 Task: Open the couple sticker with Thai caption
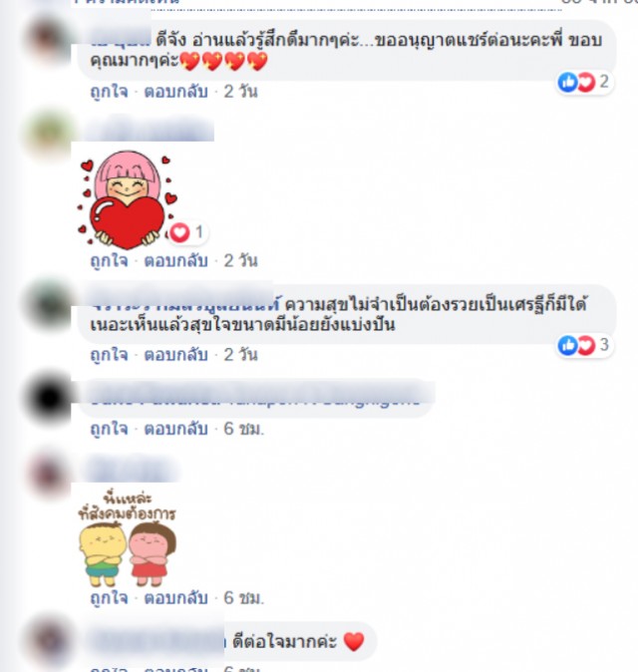point(128,539)
